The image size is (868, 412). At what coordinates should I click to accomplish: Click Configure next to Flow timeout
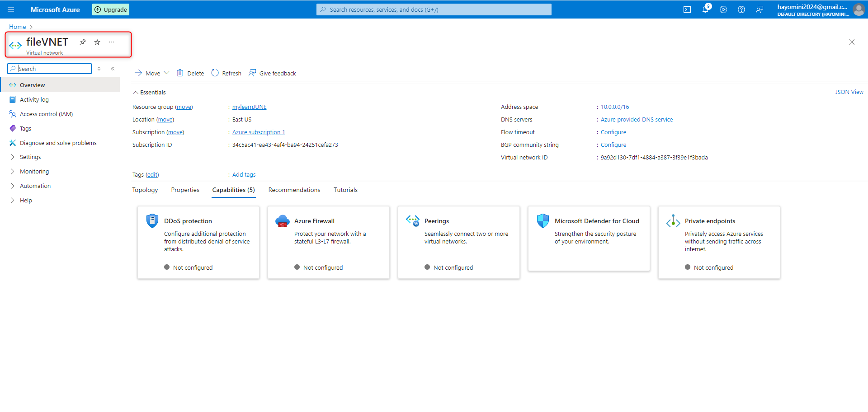(613, 132)
